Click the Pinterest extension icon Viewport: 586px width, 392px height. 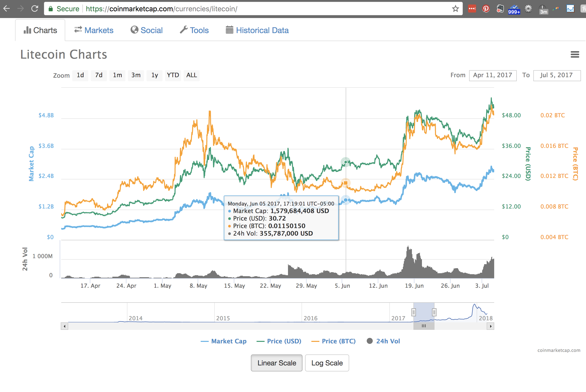coord(486,9)
